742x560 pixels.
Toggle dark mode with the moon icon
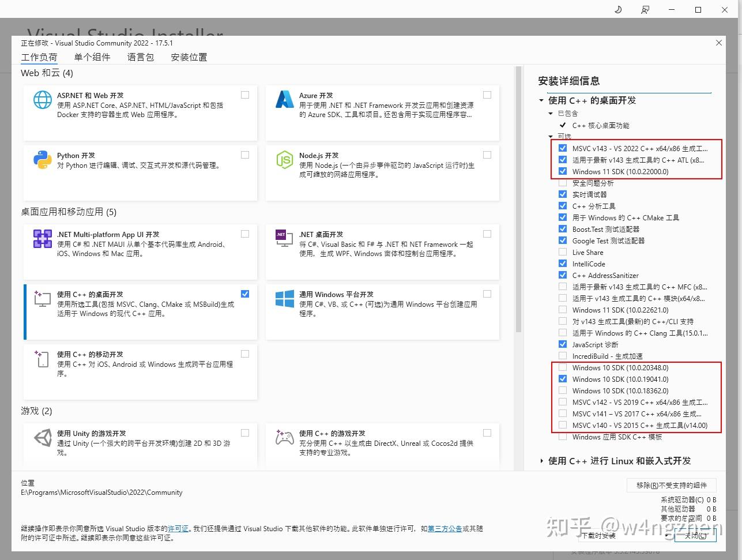point(617,9)
